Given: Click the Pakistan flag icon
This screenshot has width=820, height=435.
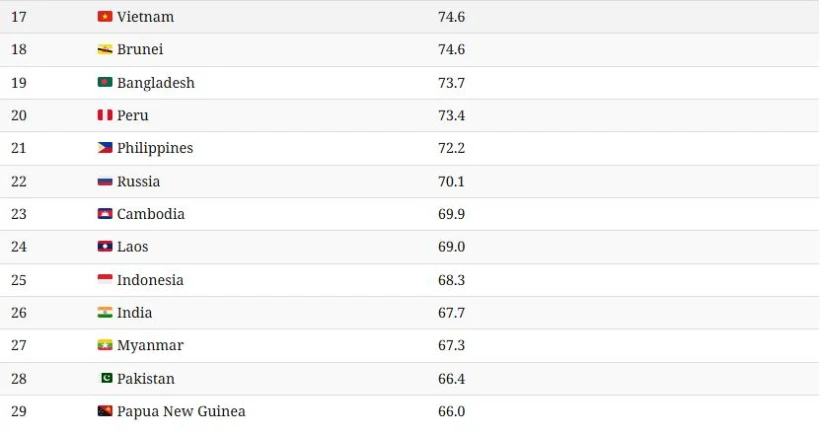Looking at the screenshot, I should coord(105,379).
